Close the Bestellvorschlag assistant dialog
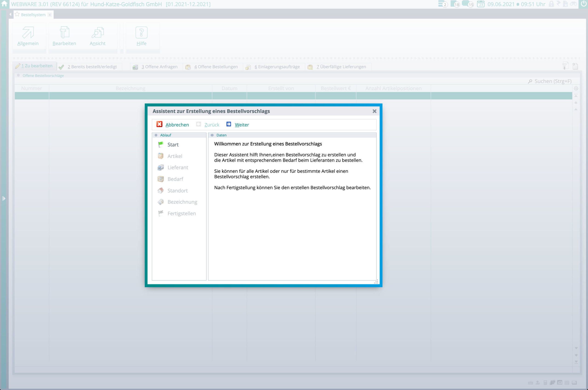Viewport: 588px width, 390px height. click(374, 111)
